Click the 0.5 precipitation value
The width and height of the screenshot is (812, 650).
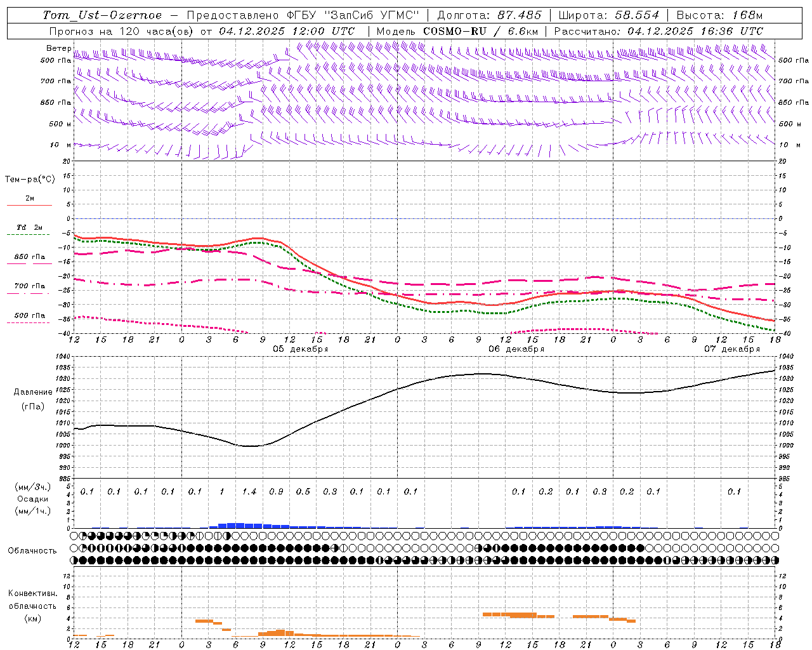pyautogui.click(x=303, y=491)
